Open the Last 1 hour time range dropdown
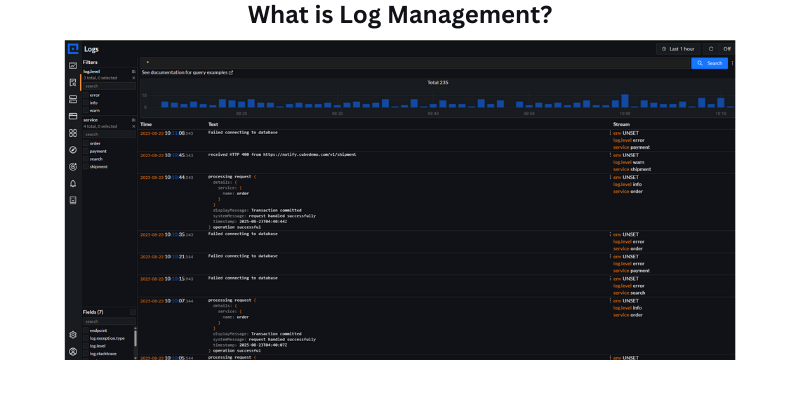 (678, 49)
